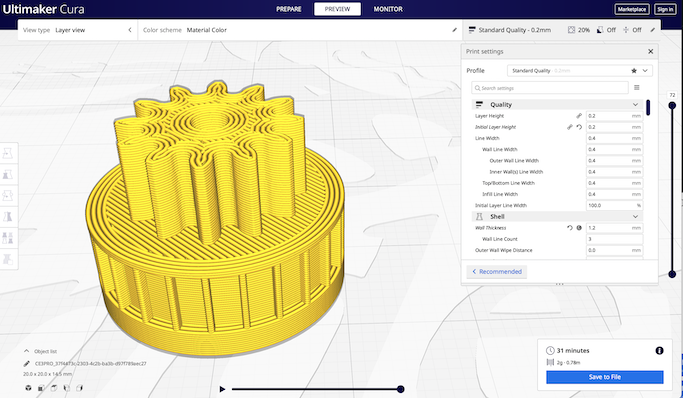This screenshot has width=683, height=398.
Task: Click the Wall Line Count field
Action: click(614, 239)
